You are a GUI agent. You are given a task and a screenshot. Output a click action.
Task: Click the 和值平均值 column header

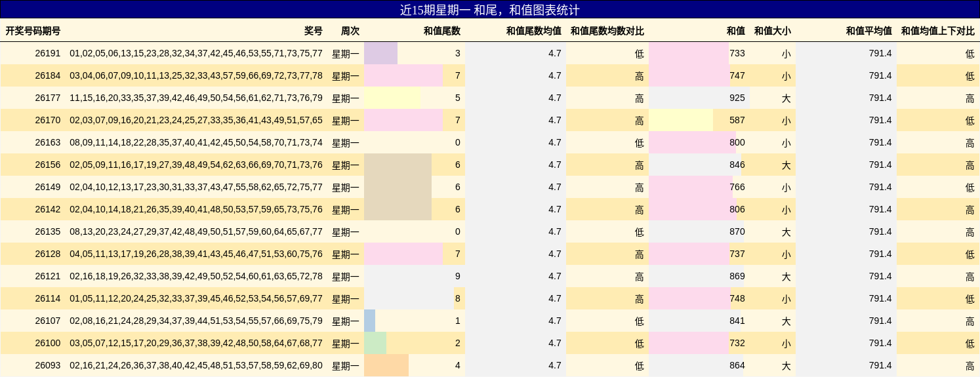pos(869,31)
